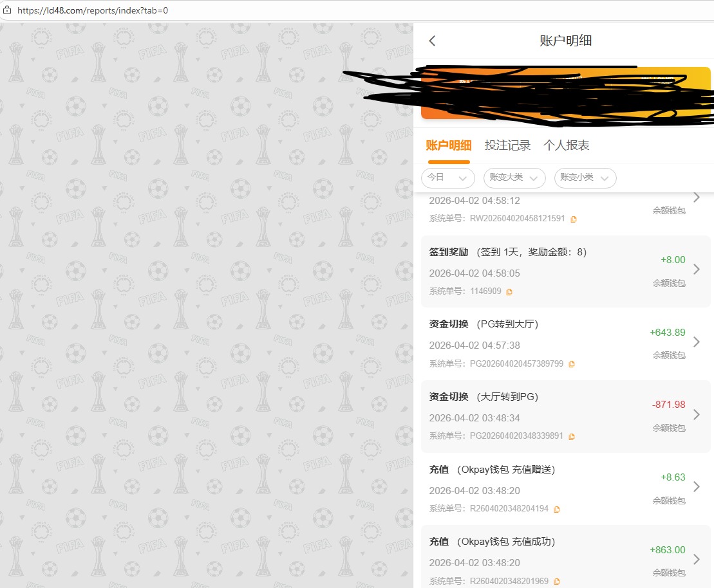
Task: Copy system number RW202604020458121591
Action: click(x=574, y=219)
